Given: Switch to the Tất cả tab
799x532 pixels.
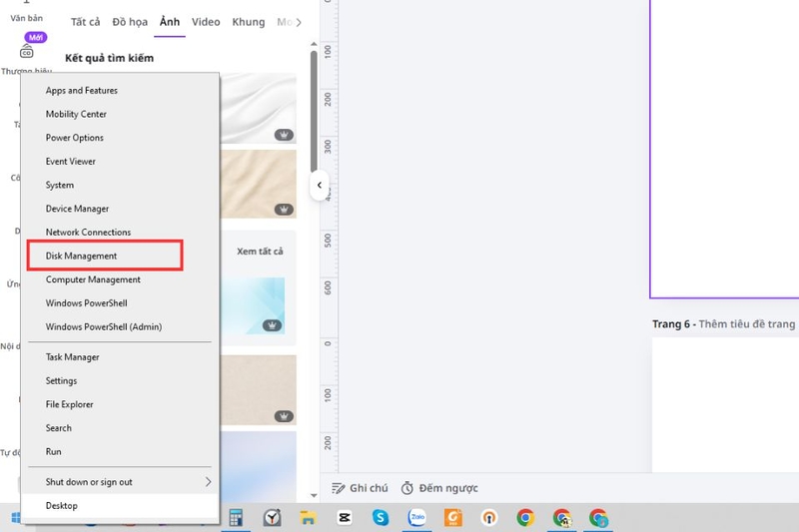Looking at the screenshot, I should point(85,22).
